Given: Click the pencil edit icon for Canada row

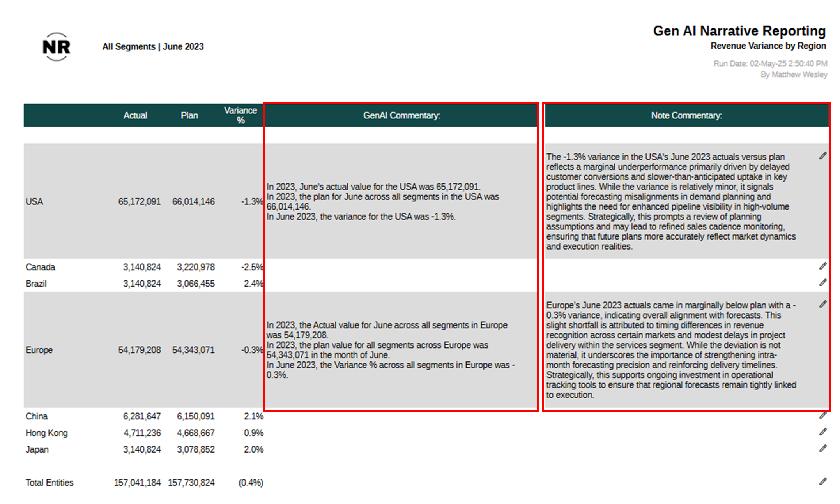Looking at the screenshot, I should (822, 266).
